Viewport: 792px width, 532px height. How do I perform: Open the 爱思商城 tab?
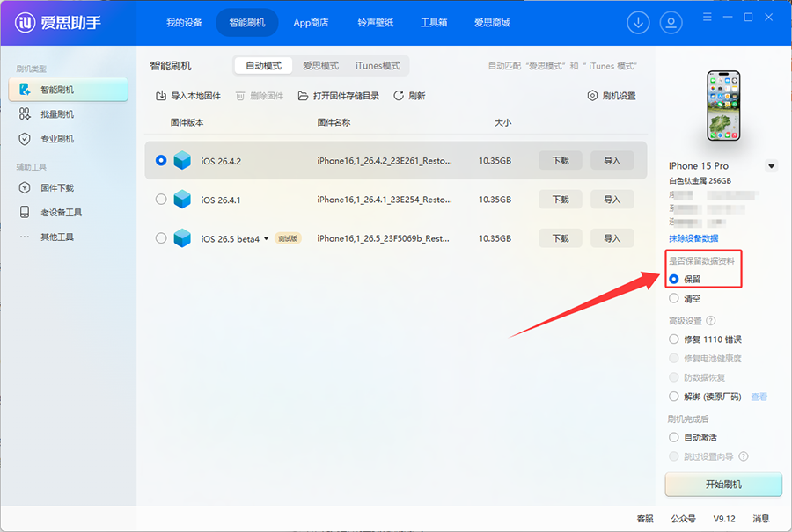click(492, 23)
